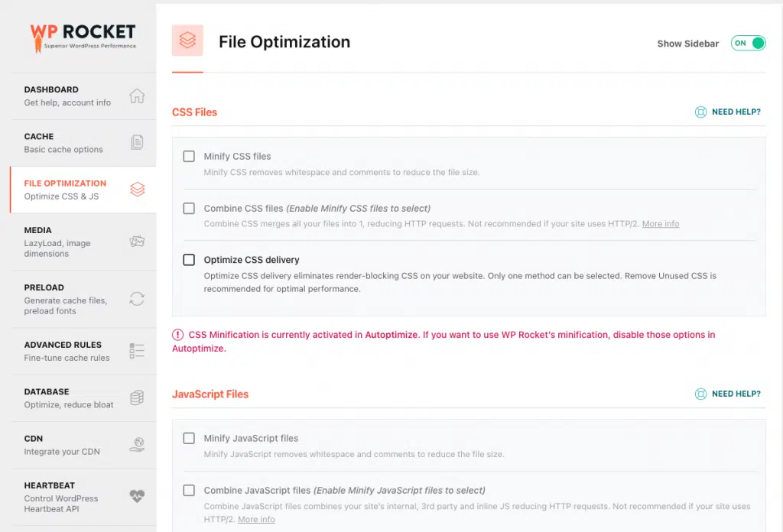
Task: Click the Show Sidebar label text
Action: 688,44
